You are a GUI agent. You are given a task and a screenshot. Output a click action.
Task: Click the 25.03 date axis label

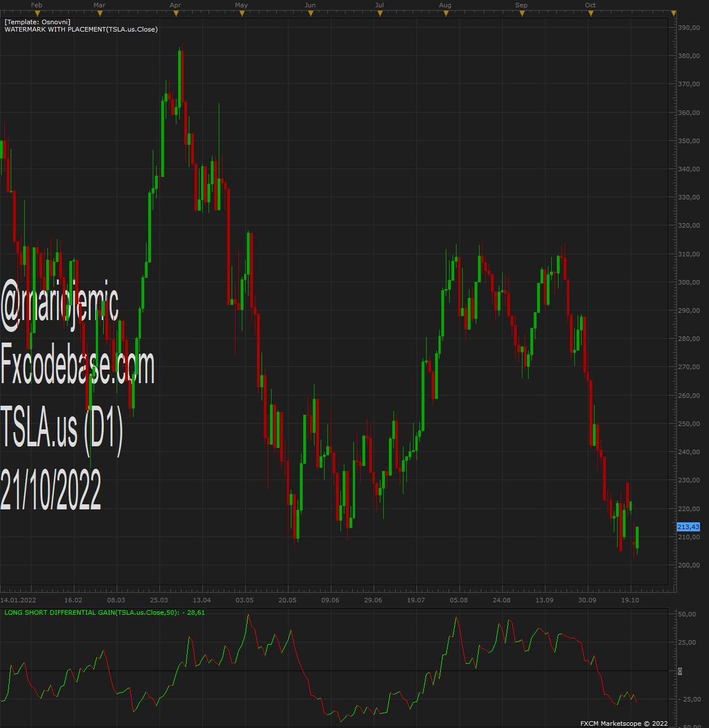159,600
